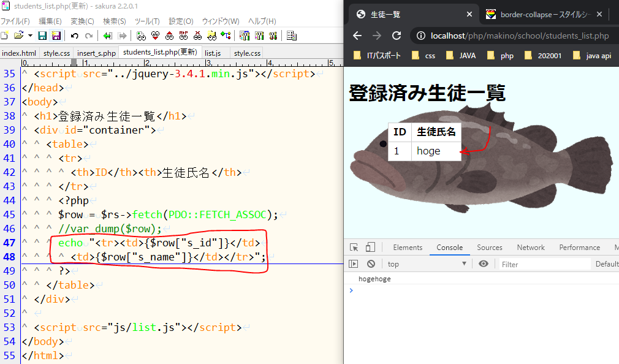Open the java api bookmark folder
Image resolution: width=619 pixels, height=364 pixels.
(x=592, y=56)
